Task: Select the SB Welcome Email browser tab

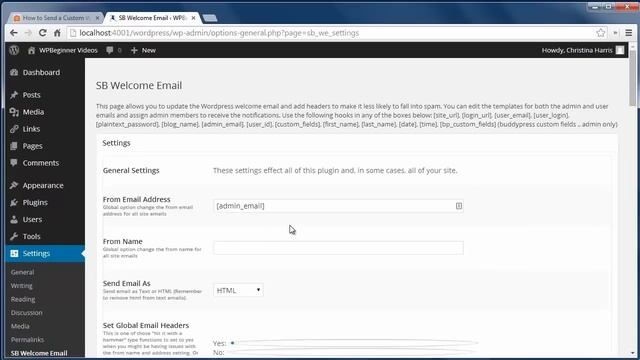Action: 153,18
